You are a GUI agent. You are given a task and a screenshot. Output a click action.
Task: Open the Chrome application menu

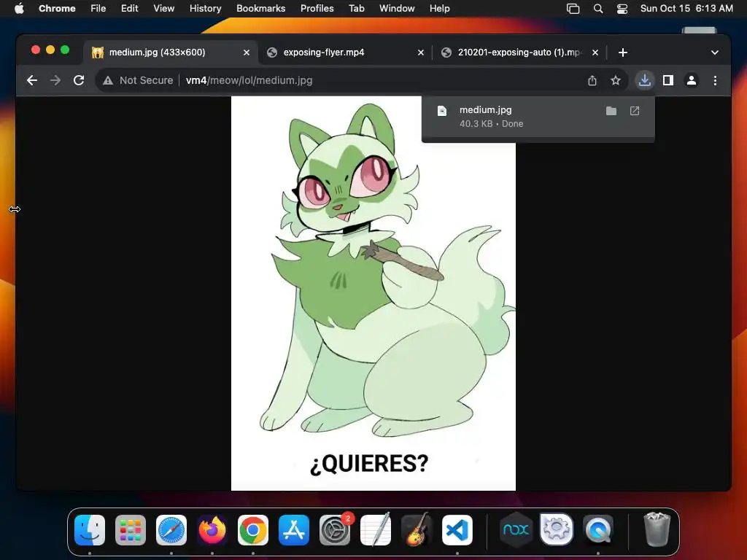(57, 9)
